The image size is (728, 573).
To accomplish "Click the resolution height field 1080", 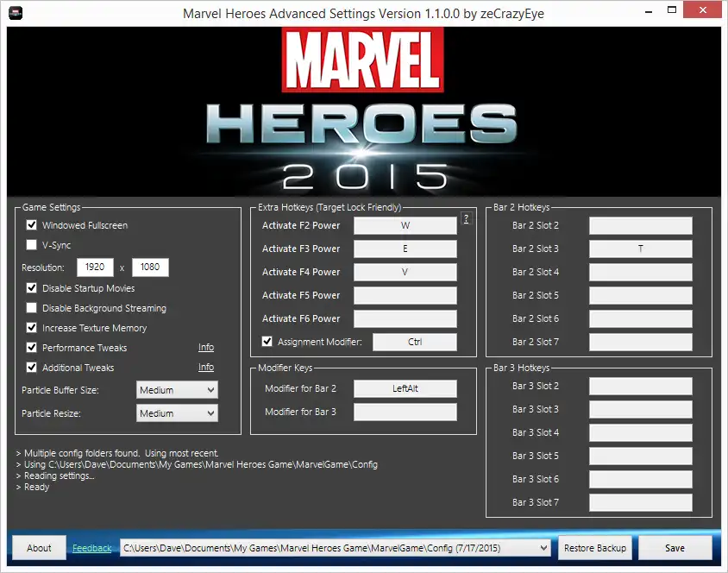I will click(x=150, y=267).
